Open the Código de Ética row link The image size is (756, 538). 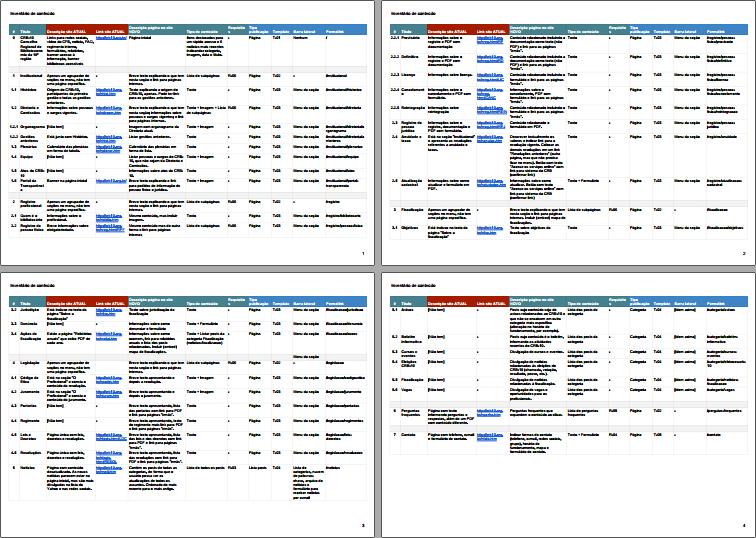pyautogui.click(x=108, y=379)
